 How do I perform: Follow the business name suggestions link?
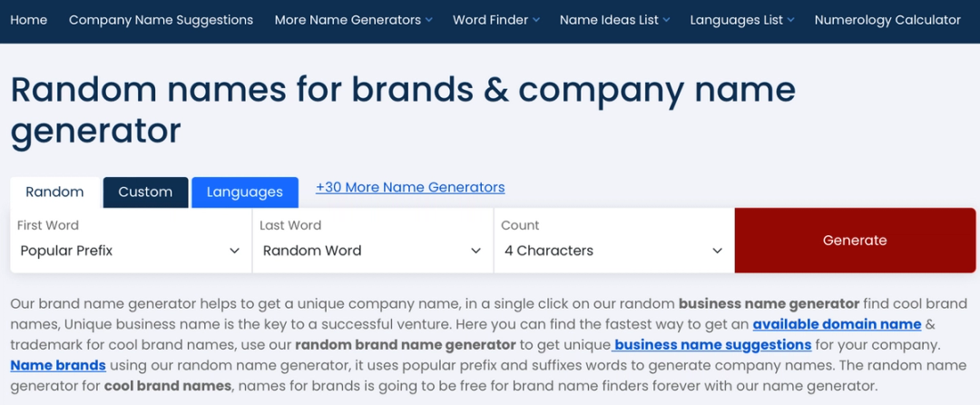pyautogui.click(x=711, y=344)
